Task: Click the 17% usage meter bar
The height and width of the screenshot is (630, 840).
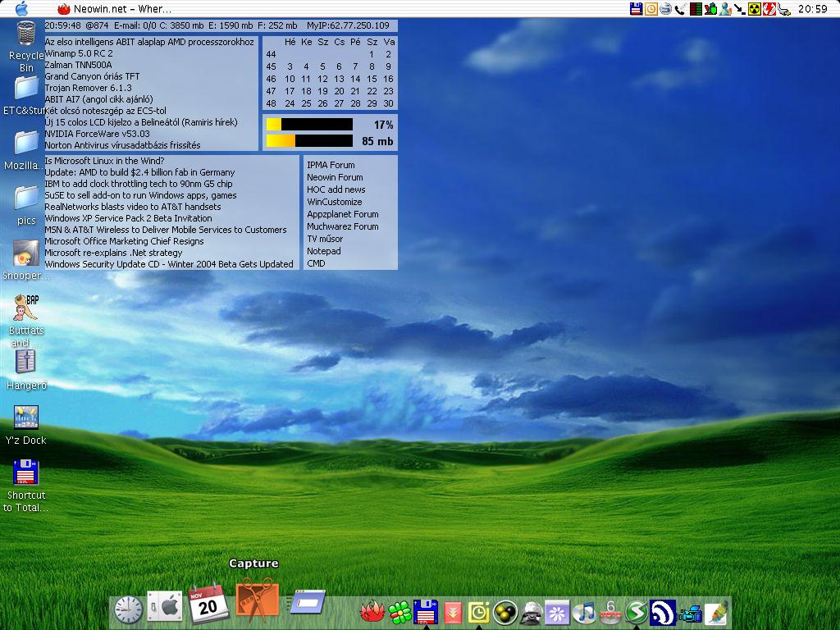Action: point(309,125)
